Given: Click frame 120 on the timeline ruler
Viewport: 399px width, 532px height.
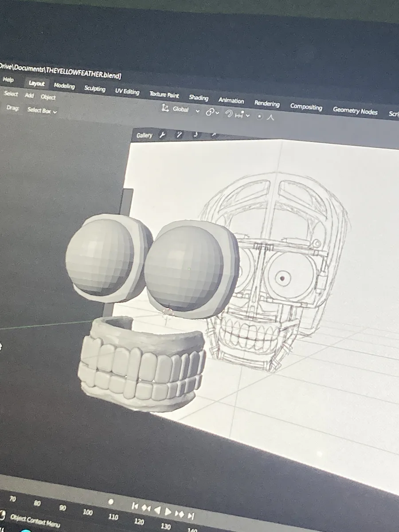Looking at the screenshot, I should [x=139, y=521].
